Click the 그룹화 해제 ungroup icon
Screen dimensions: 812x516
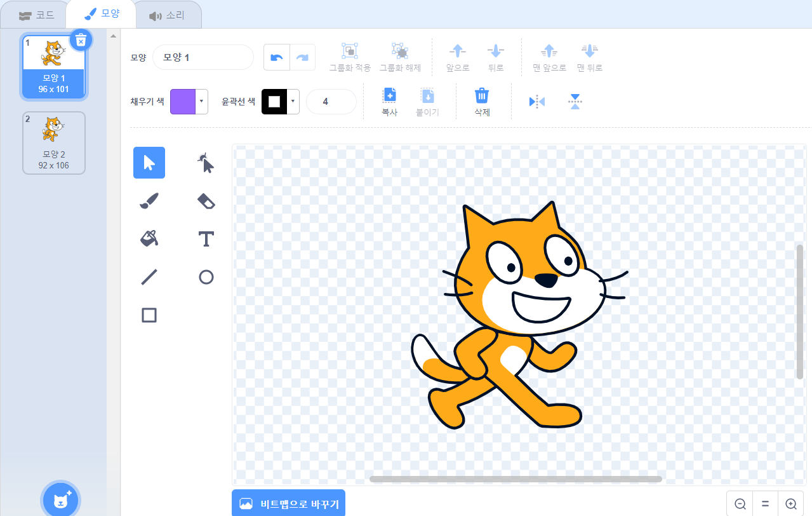coord(399,51)
